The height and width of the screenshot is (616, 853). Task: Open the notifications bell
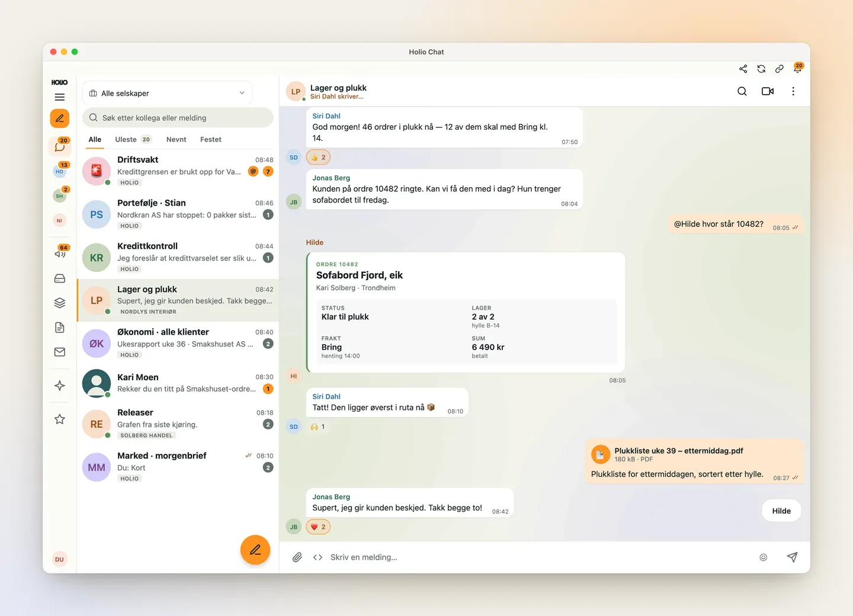coord(797,69)
